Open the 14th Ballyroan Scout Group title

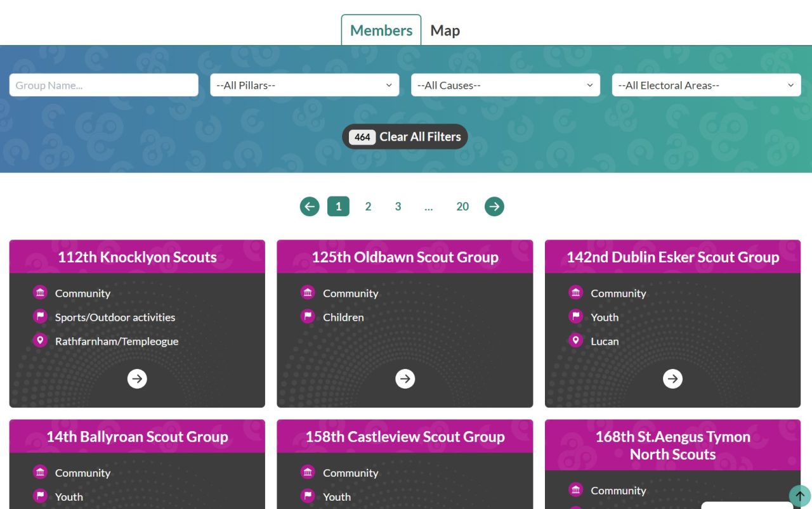(137, 437)
